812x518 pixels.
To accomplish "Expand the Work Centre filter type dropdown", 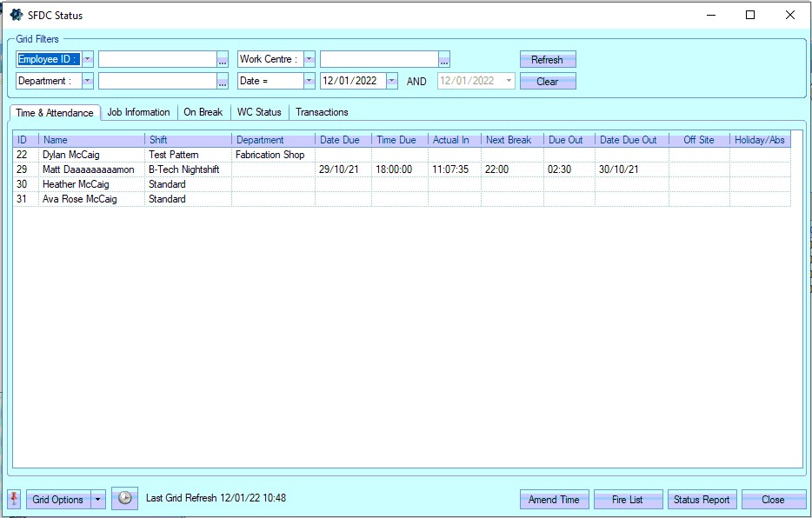I will click(309, 59).
